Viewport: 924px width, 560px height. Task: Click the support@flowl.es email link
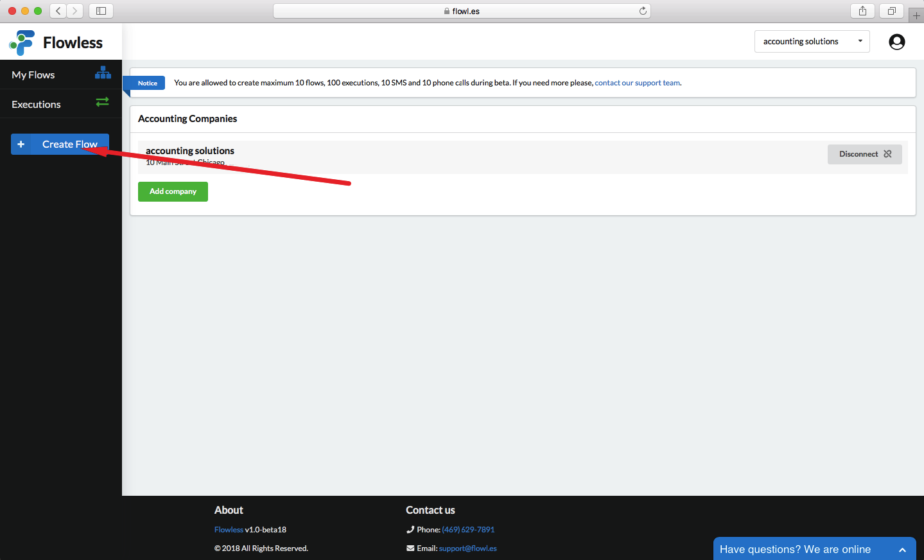click(467, 548)
